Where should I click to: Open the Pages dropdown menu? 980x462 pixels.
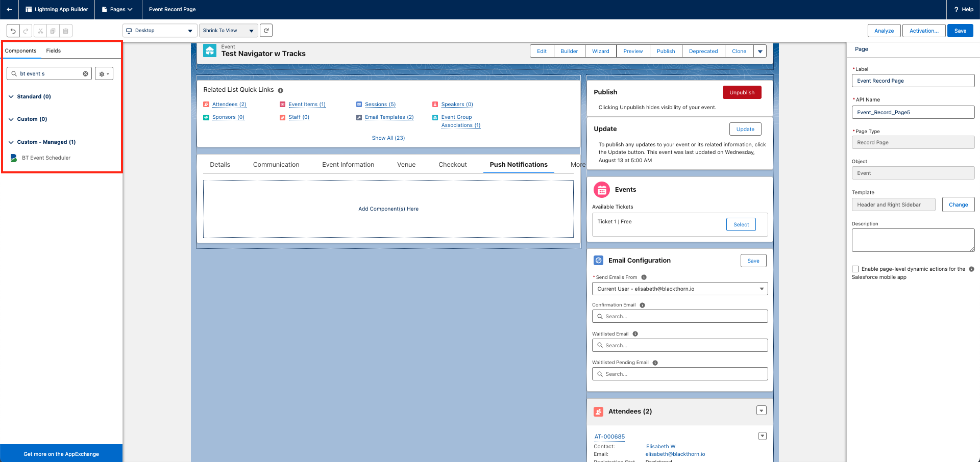(x=117, y=9)
